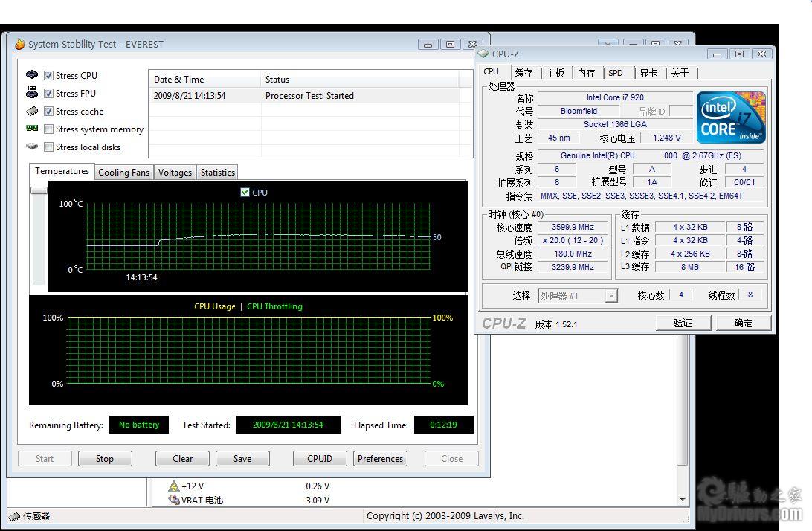The image size is (812, 531).
Task: Click the 180.0 MHz bus speed value
Action: [x=573, y=254]
